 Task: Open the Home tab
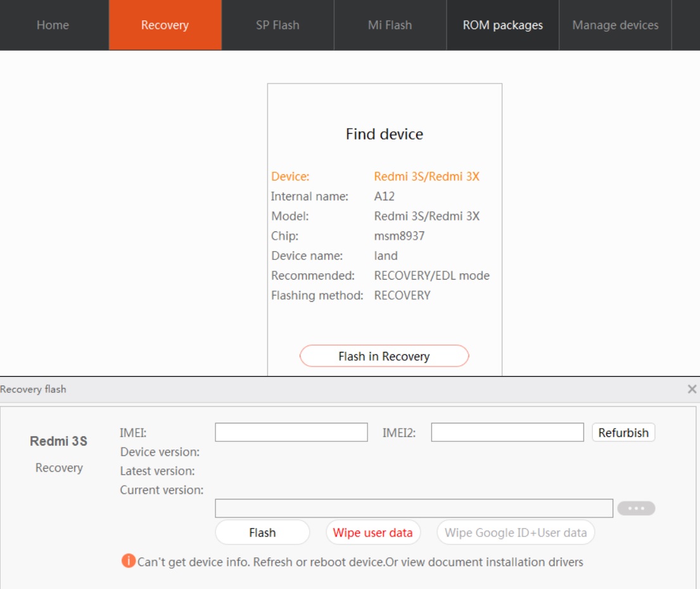(x=53, y=25)
